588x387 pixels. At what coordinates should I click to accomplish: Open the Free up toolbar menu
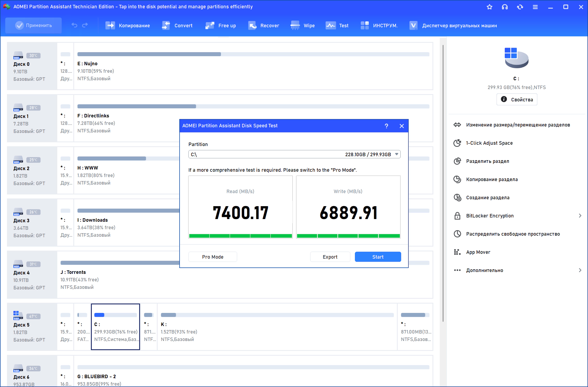(x=221, y=26)
